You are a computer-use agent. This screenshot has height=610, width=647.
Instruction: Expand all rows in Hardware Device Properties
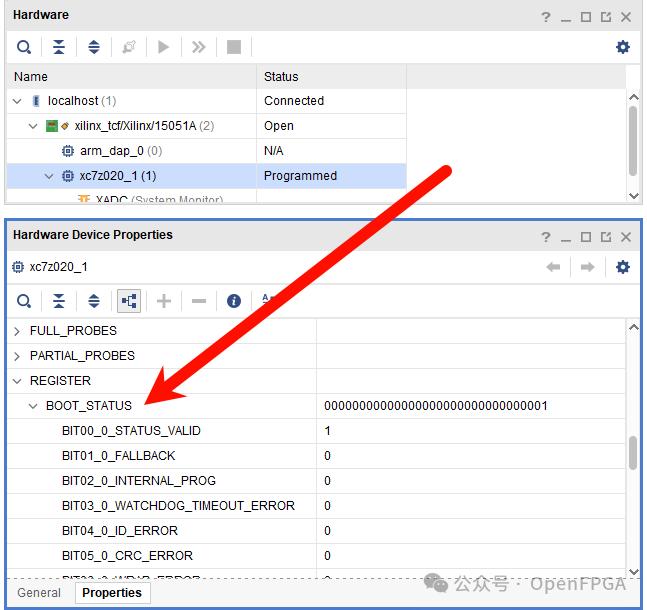click(94, 301)
